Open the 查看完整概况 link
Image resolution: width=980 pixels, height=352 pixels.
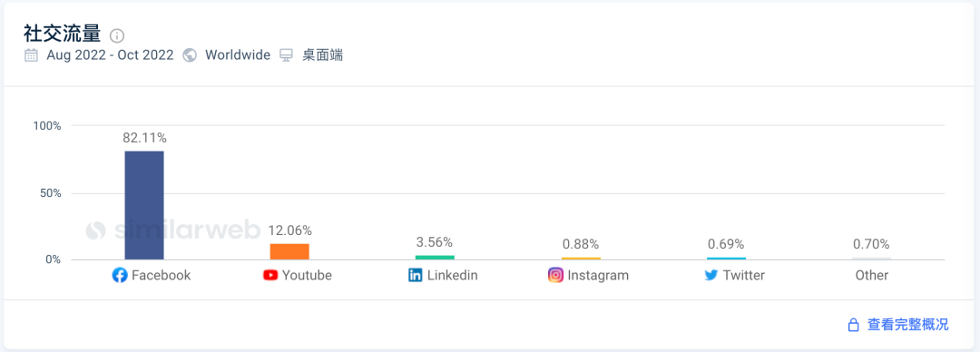click(908, 325)
